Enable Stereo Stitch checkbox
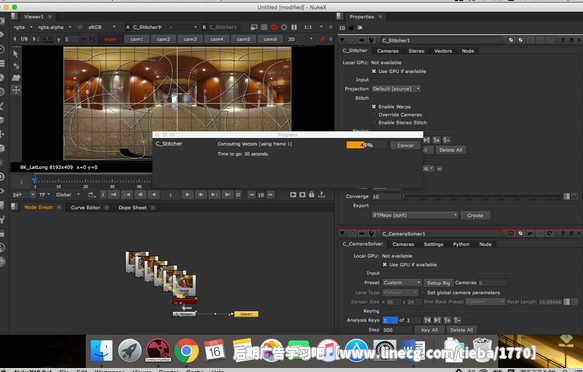The image size is (583, 372). pos(374,123)
